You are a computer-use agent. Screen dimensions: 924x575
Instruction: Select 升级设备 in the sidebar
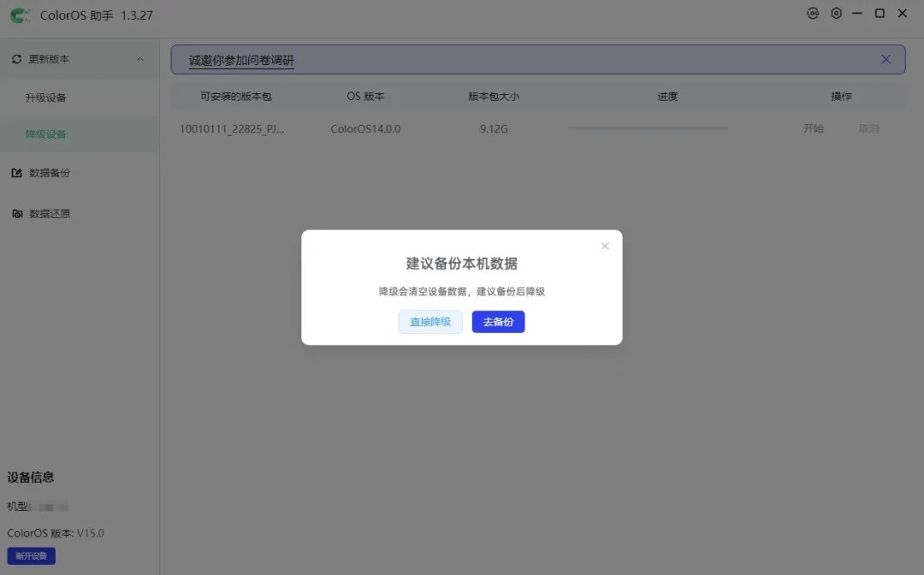(x=46, y=98)
